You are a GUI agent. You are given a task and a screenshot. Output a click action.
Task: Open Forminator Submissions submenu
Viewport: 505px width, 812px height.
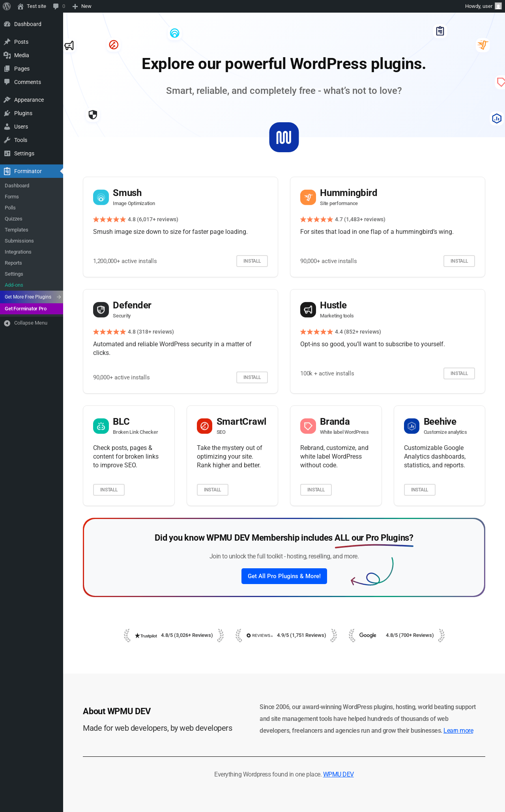pyautogui.click(x=32, y=241)
